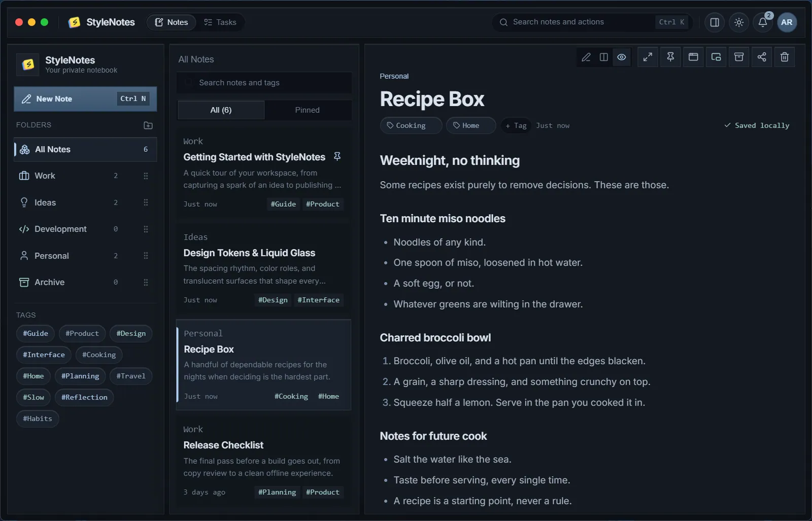Click the drag handle on the Ideas folder

146,203
